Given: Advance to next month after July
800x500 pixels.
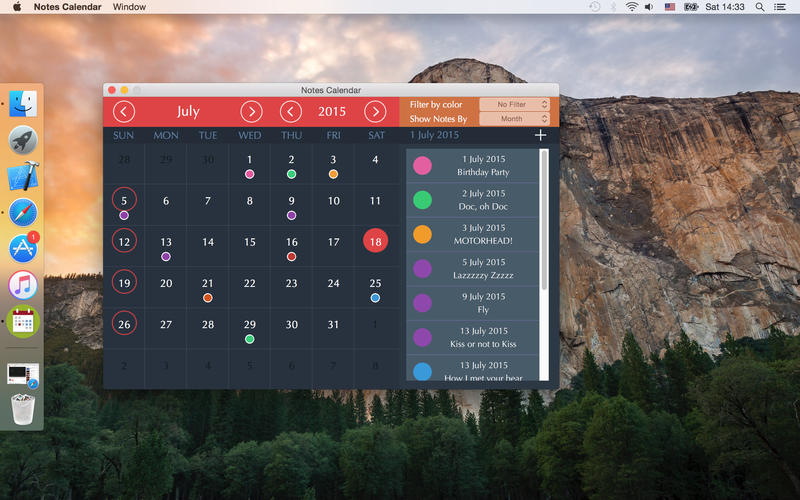Looking at the screenshot, I should 251,112.
